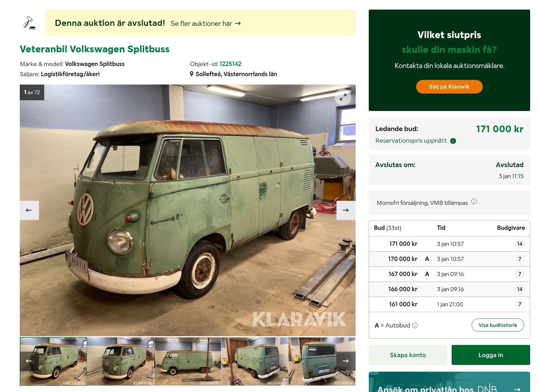This screenshot has width=538, height=392.
Task: Open Se fler auktioner här link
Action: point(206,24)
